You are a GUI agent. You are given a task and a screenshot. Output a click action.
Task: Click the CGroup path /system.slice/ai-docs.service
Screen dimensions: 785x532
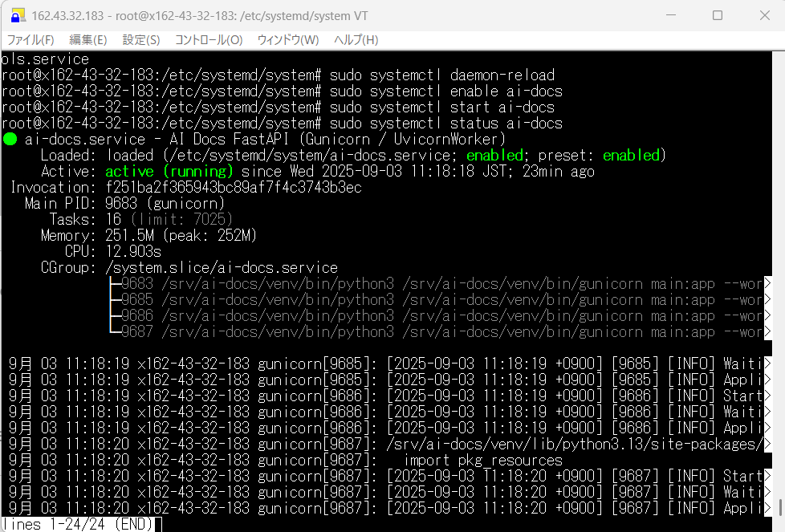pyautogui.click(x=222, y=267)
